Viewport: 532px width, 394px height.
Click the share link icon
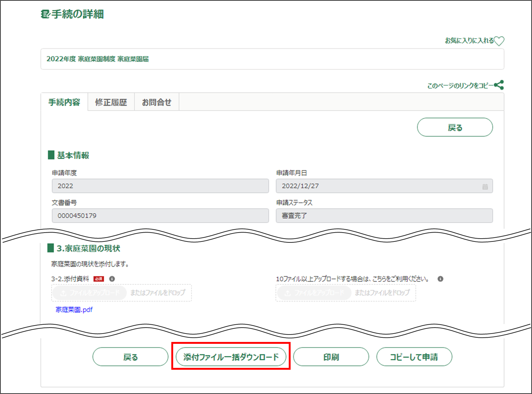499,85
